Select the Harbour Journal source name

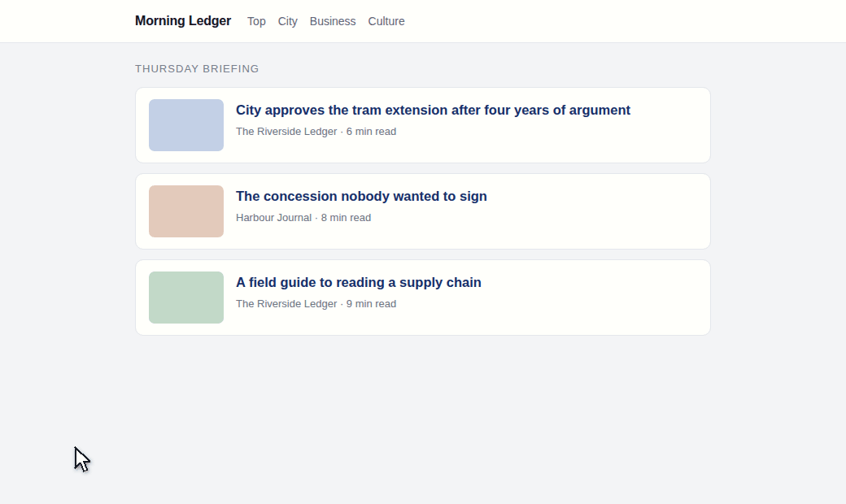pos(273,218)
